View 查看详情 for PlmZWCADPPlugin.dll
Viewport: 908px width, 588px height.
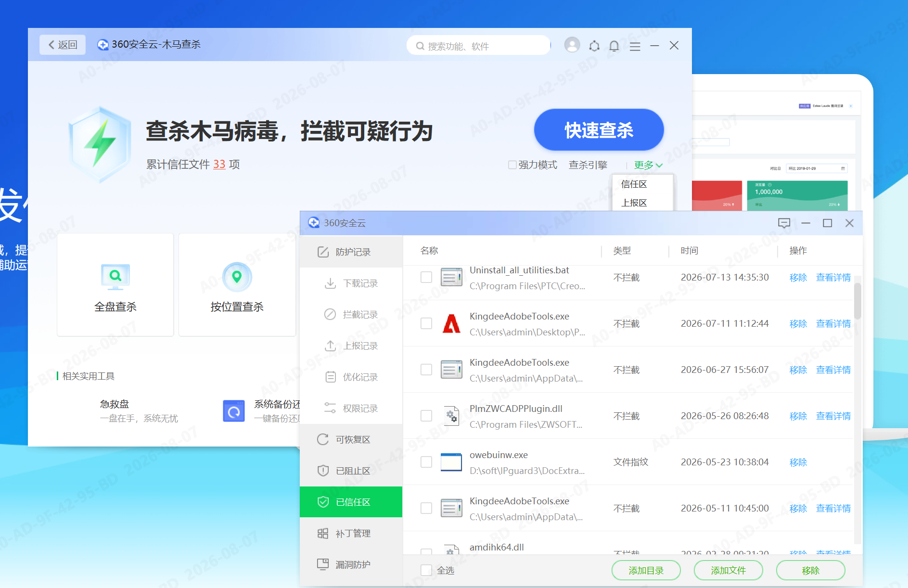tap(833, 416)
